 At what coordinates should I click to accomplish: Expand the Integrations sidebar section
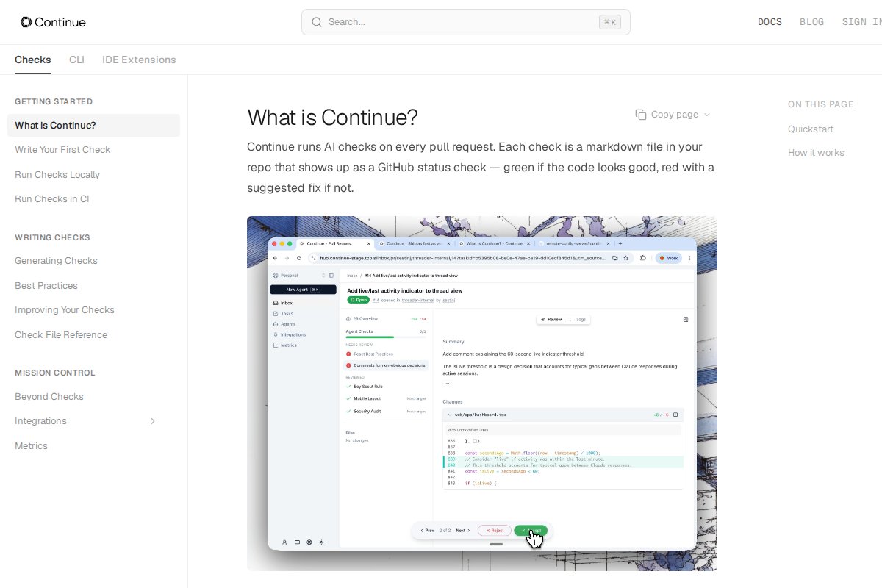153,421
